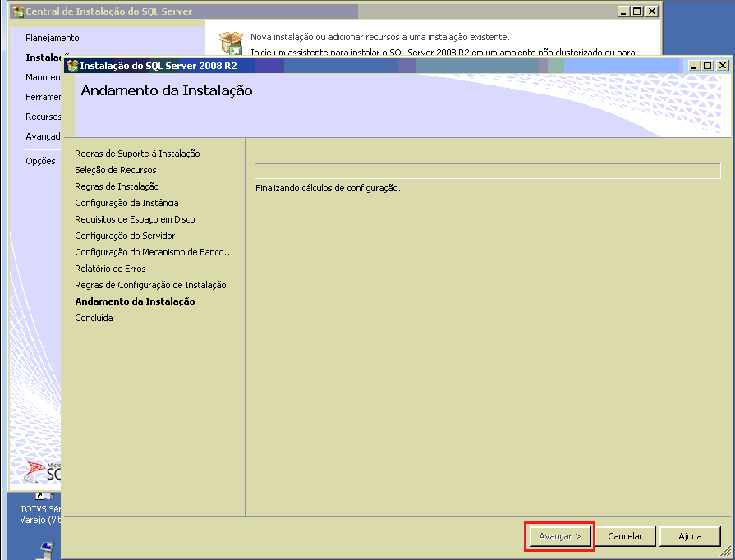This screenshot has height=560, width=735.
Task: Click Nova instalação ou adicionar recursos link
Action: pos(379,37)
